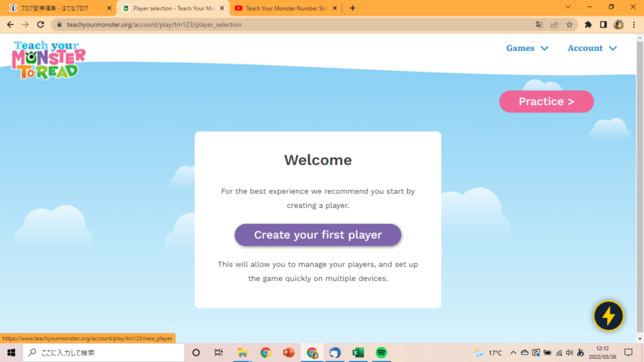Click the Windows taskbar search box
This screenshot has width=644, height=362.
point(104,353)
